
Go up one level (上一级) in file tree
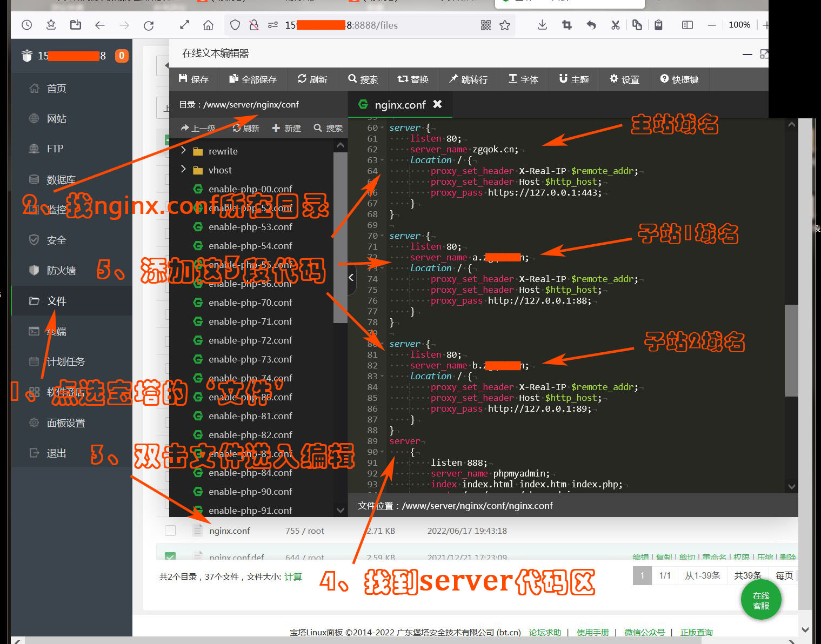coord(198,128)
